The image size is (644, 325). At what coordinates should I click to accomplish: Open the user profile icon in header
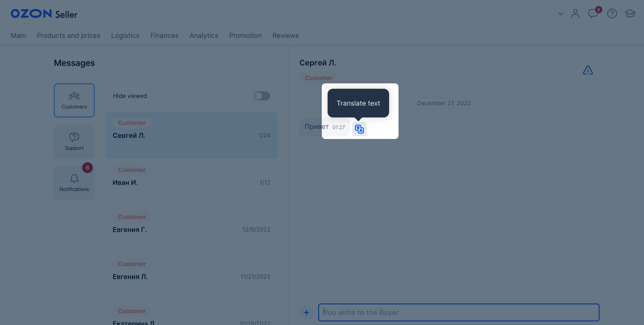[x=575, y=13]
